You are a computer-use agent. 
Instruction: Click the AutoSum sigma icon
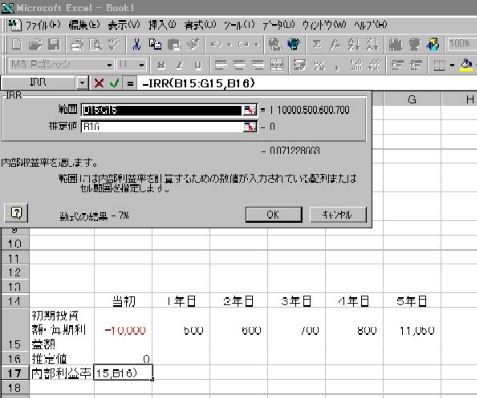pos(317,44)
